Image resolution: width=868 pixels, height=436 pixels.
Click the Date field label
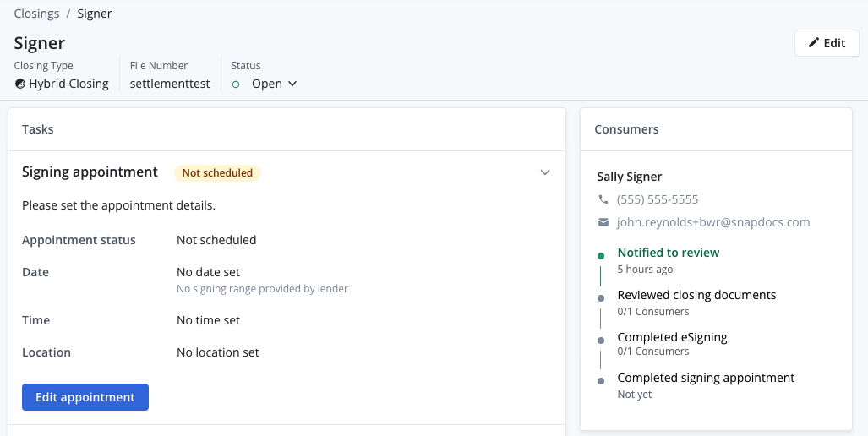35,272
